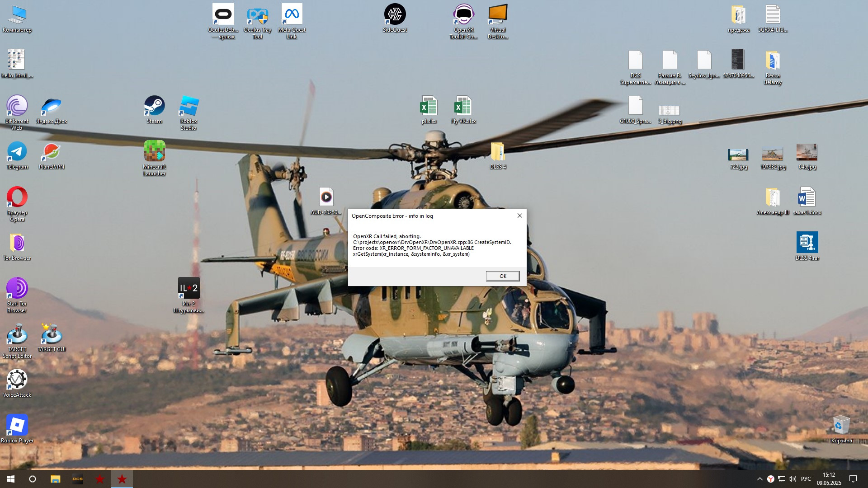Viewport: 868px width, 488px height.
Task: Open the volume control in tray
Action: (792, 479)
